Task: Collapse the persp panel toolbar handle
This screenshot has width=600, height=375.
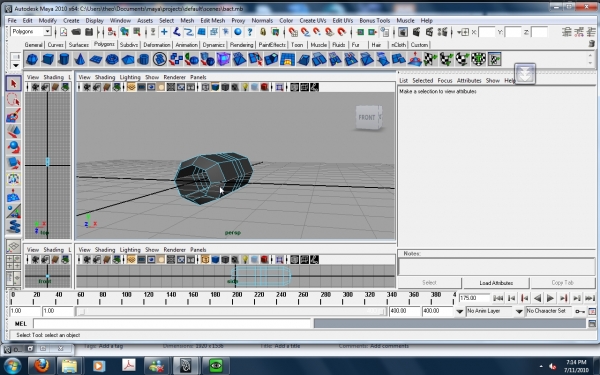Action: pos(78,87)
